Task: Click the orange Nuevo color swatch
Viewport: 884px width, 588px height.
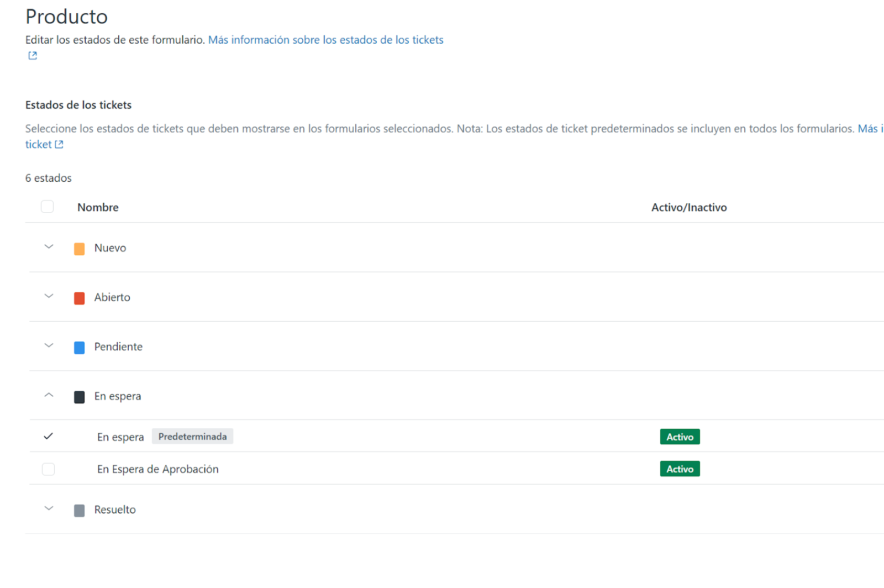Action: pyautogui.click(x=80, y=249)
